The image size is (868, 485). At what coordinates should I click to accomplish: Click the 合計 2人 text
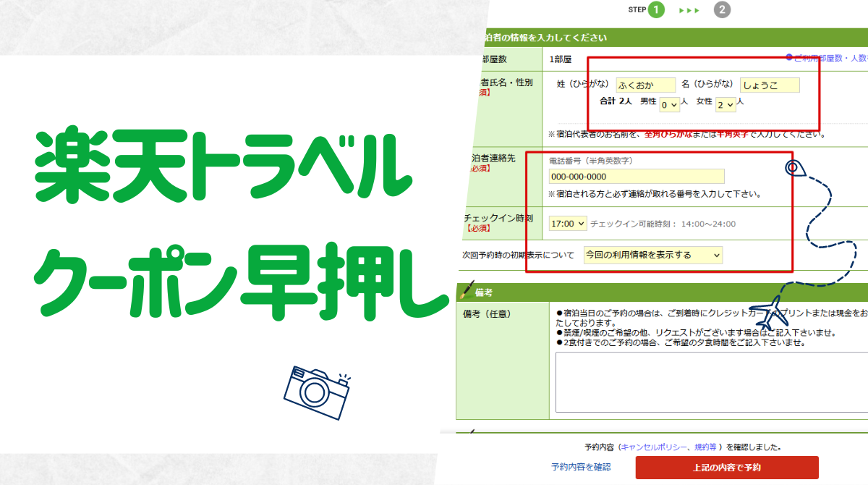(616, 102)
